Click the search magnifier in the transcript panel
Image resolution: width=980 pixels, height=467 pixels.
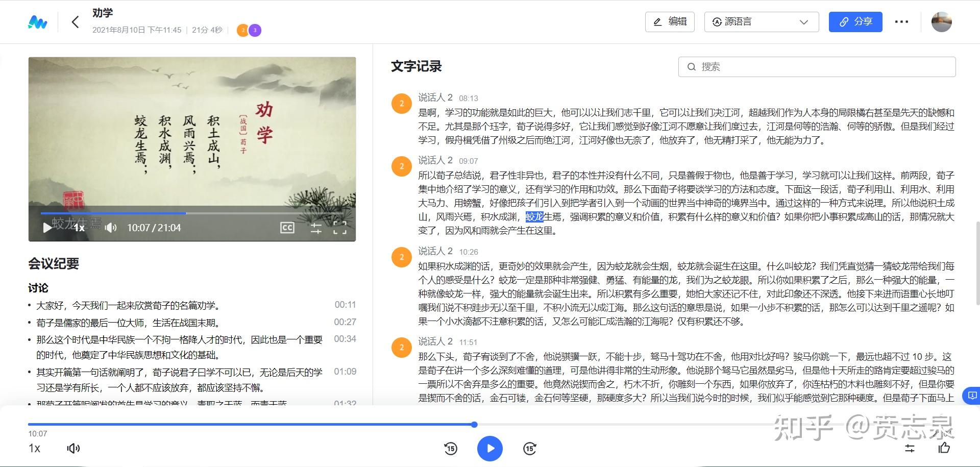(x=692, y=66)
